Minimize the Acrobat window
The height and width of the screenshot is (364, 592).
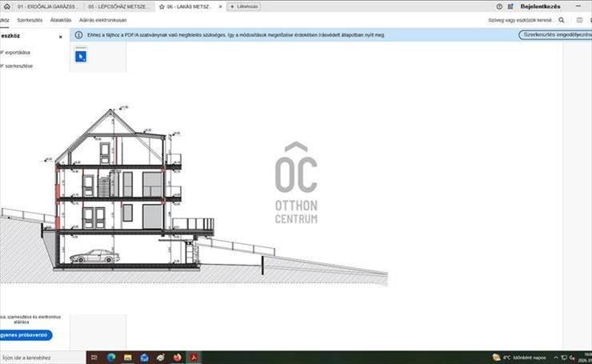tap(578, 6)
